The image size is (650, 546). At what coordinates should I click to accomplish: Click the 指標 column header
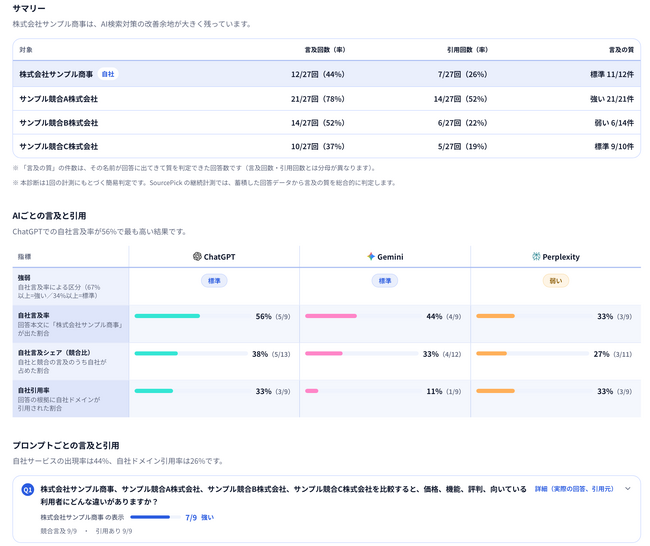(24, 257)
